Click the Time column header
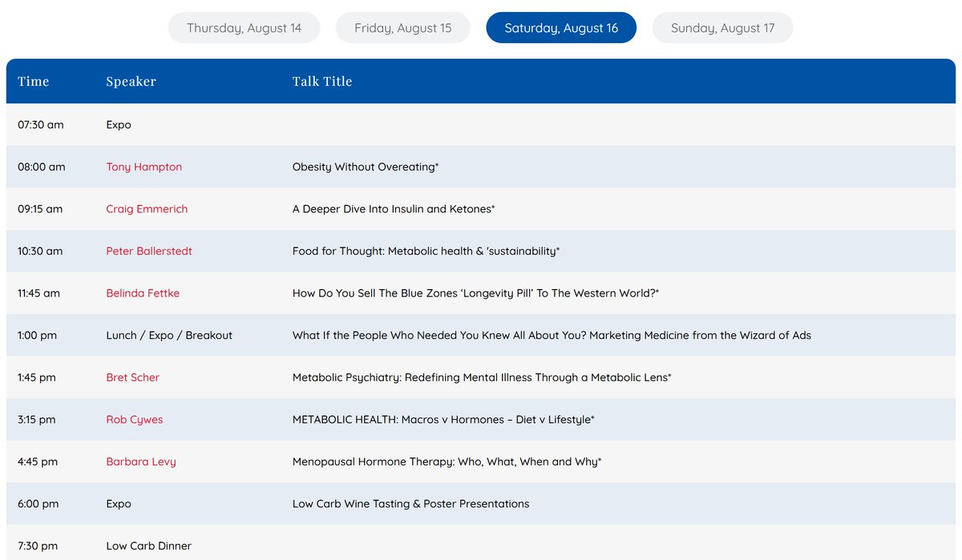 coord(34,81)
